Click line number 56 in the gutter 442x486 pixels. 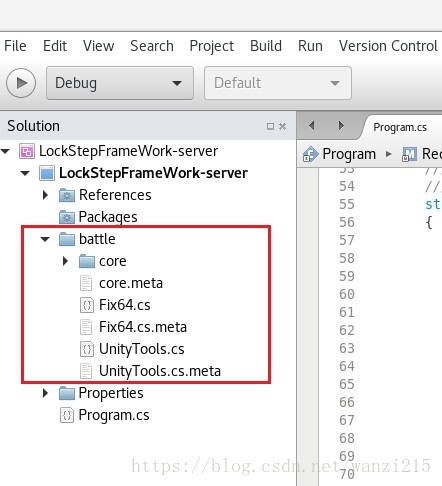347,223
